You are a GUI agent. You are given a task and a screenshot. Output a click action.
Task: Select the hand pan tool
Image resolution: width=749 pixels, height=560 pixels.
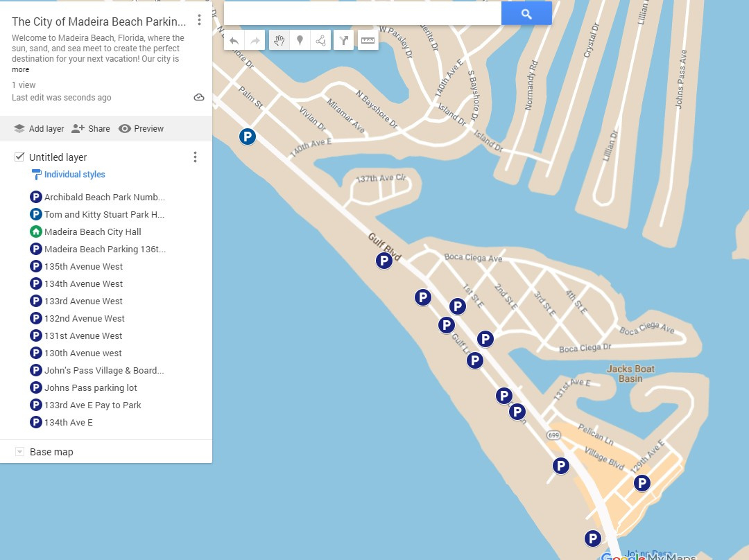tap(279, 40)
